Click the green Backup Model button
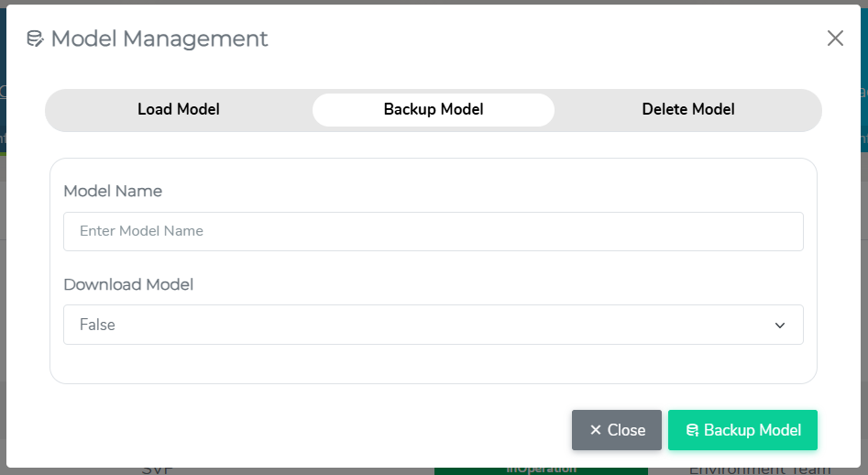The image size is (868, 475). point(742,430)
